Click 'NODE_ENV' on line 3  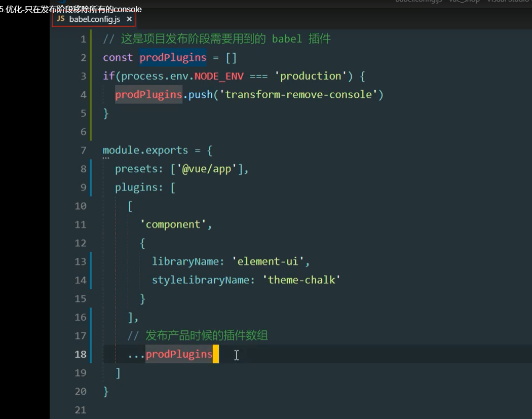tap(219, 77)
